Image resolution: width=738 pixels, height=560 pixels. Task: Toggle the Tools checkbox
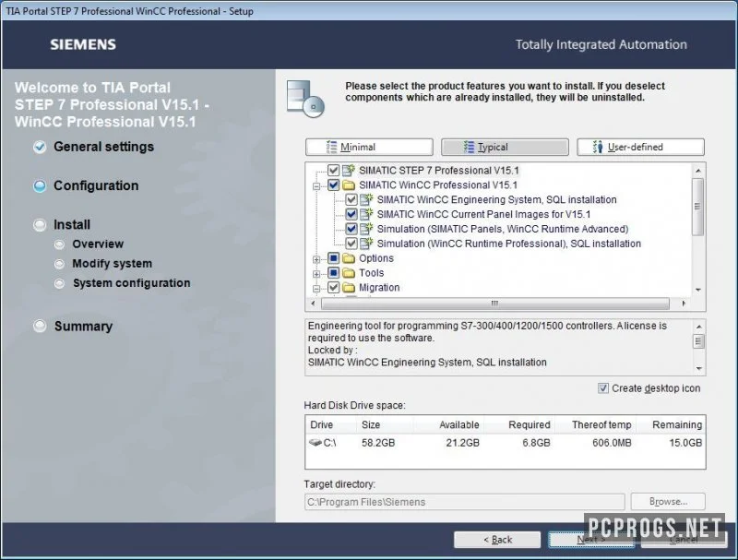333,273
